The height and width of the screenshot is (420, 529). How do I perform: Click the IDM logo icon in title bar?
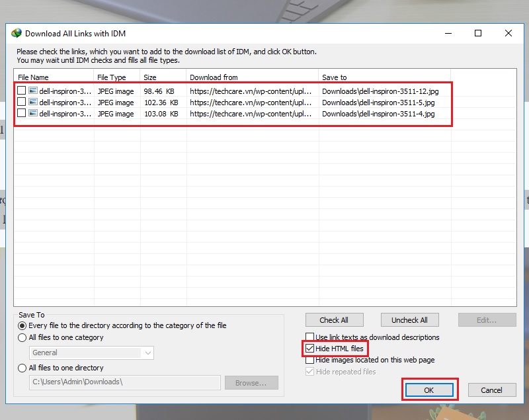[x=15, y=33]
